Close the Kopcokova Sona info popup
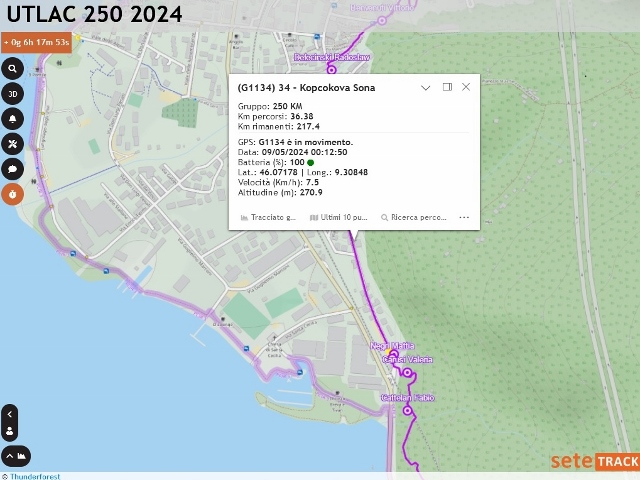The image size is (640, 480). (x=466, y=87)
